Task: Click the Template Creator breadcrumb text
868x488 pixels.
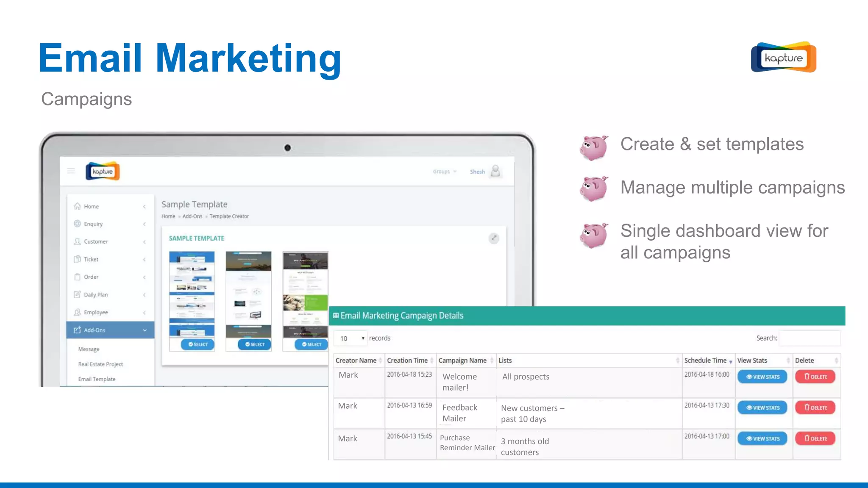Action: click(229, 216)
